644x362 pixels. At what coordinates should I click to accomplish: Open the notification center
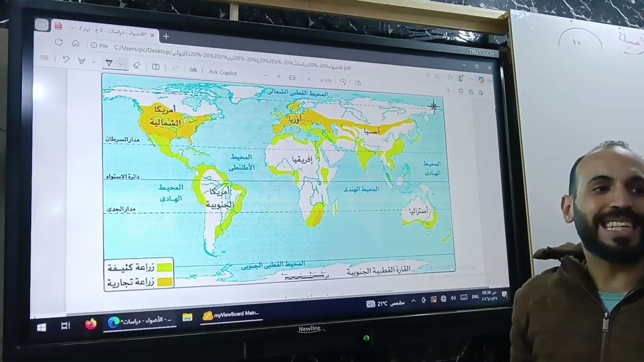click(504, 294)
